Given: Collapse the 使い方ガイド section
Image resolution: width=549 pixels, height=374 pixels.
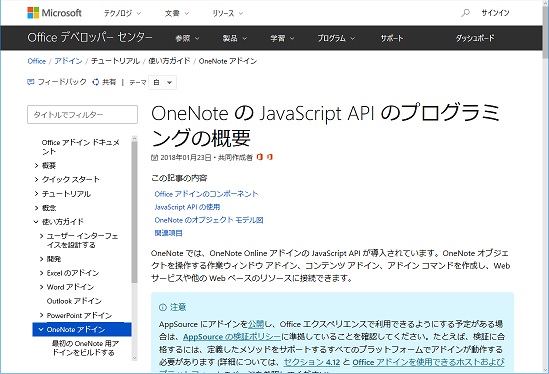Looking at the screenshot, I should coord(36,222).
